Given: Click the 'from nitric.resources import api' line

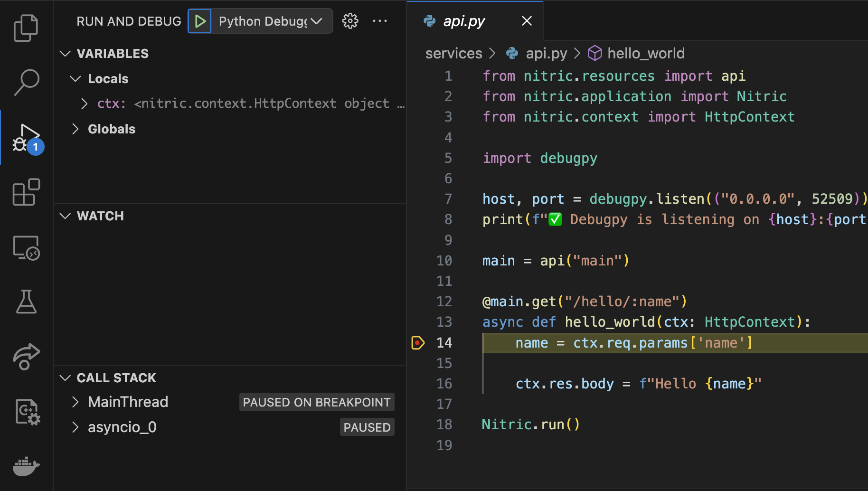Looking at the screenshot, I should (614, 76).
